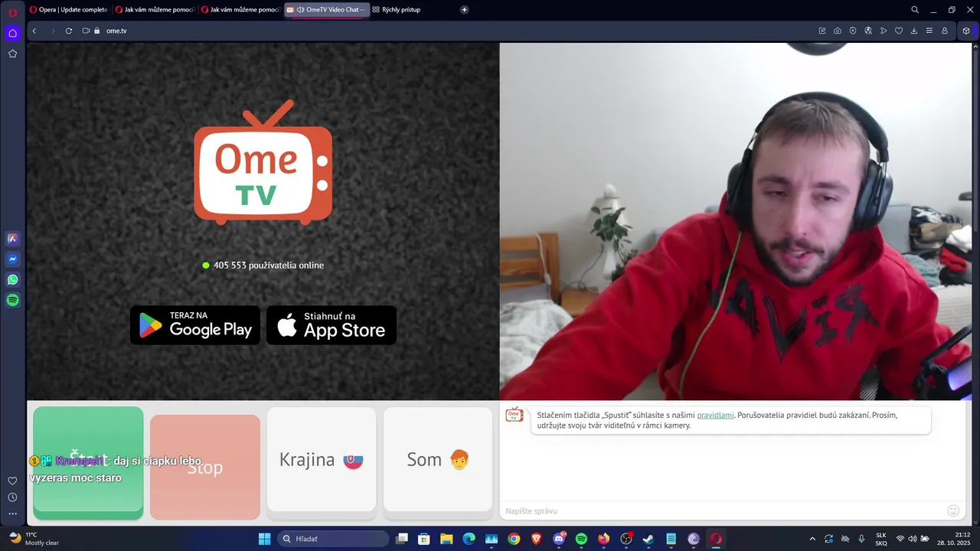Switch the SLK SKQ keyboard layout
Image resolution: width=980 pixels, height=551 pixels.
[881, 539]
